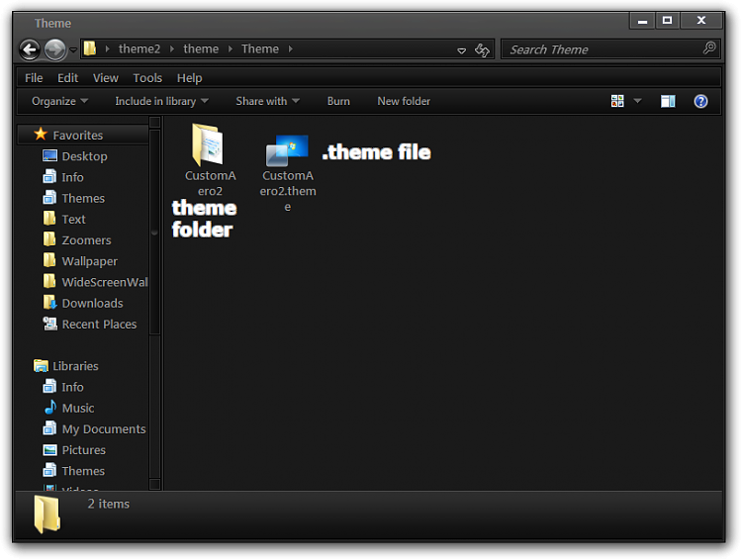
Task: Select the lowercase theme breadcrumb segment
Action: 201,48
